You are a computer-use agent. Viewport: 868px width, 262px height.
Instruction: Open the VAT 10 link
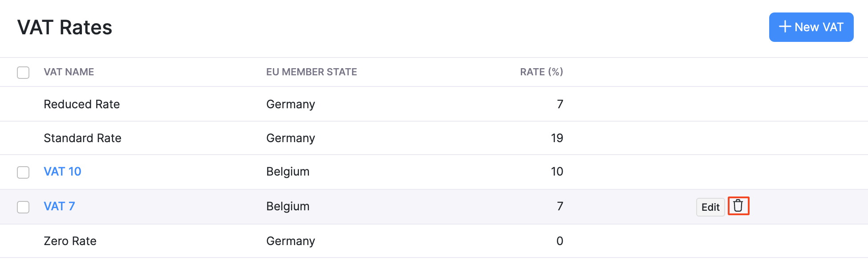(x=62, y=172)
